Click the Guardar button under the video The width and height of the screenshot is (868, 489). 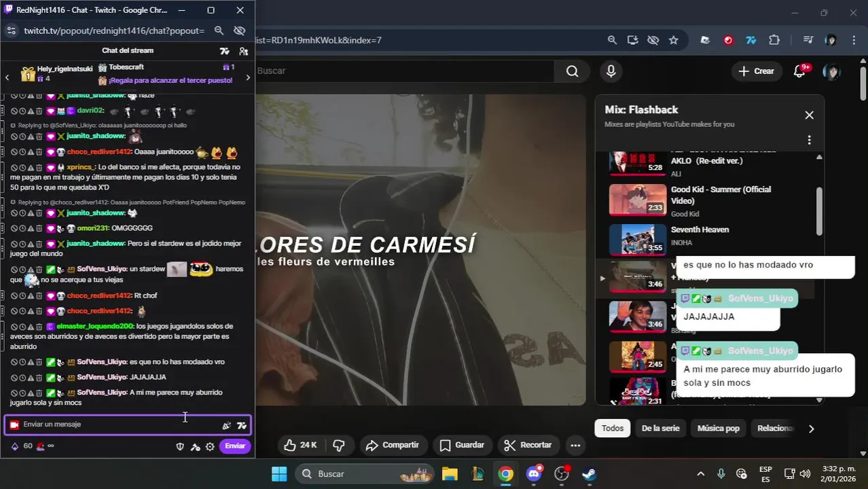[462, 445]
